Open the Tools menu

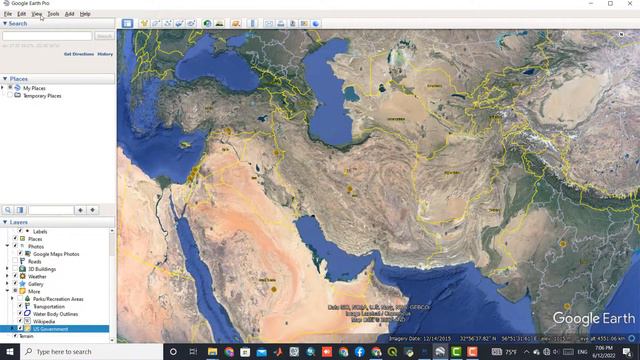pos(53,14)
